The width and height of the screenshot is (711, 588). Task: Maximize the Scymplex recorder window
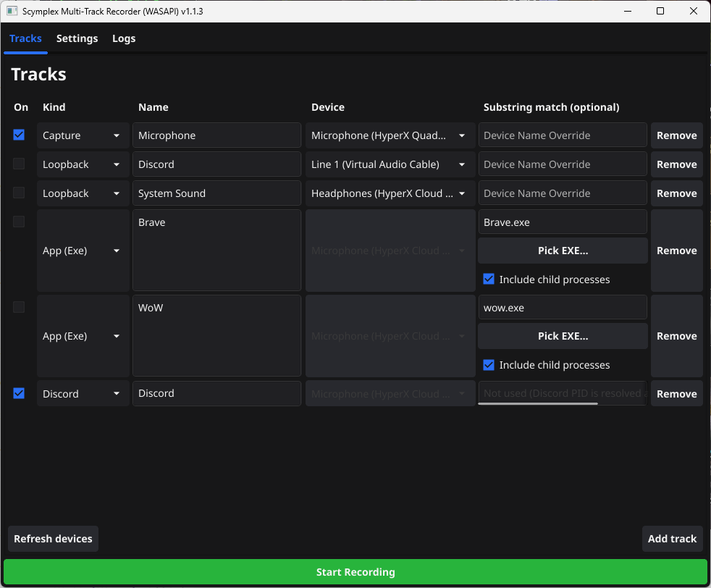click(660, 11)
